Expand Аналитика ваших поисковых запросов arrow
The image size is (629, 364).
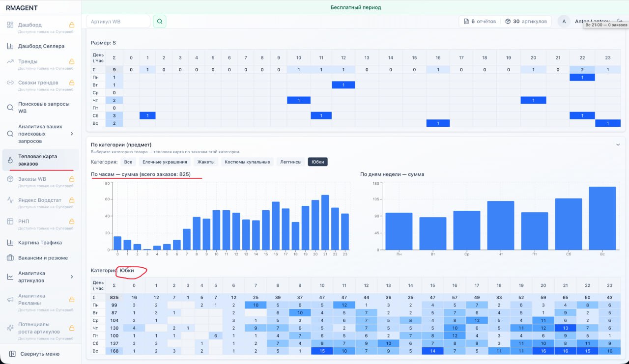tap(72, 134)
